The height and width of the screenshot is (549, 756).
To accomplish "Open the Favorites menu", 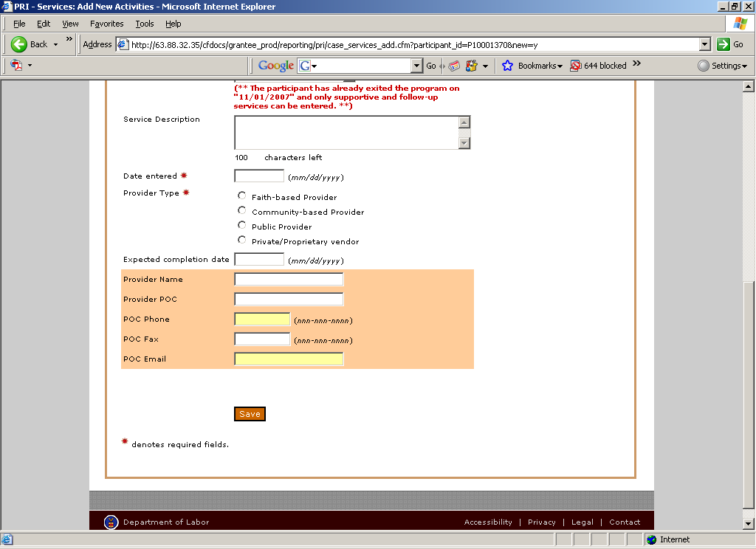I will coord(106,24).
